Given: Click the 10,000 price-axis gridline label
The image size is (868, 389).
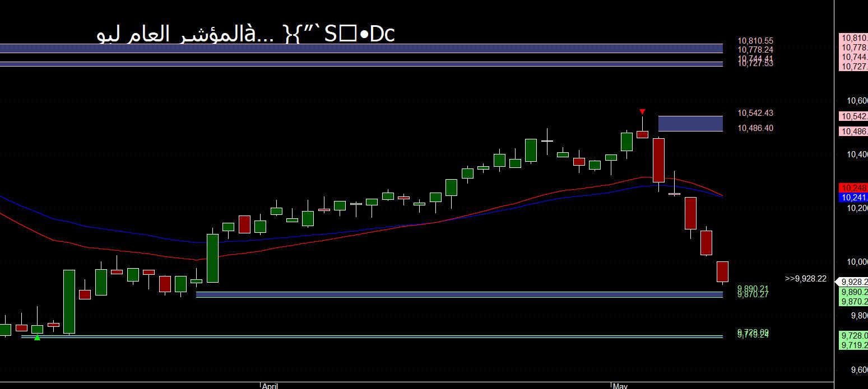Looking at the screenshot, I should tap(857, 262).
